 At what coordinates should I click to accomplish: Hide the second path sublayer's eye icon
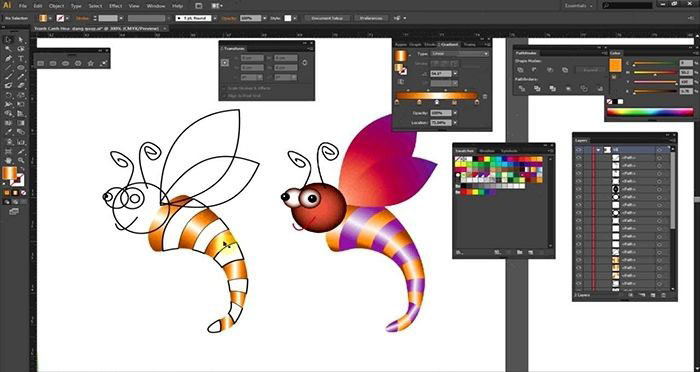[x=579, y=165]
